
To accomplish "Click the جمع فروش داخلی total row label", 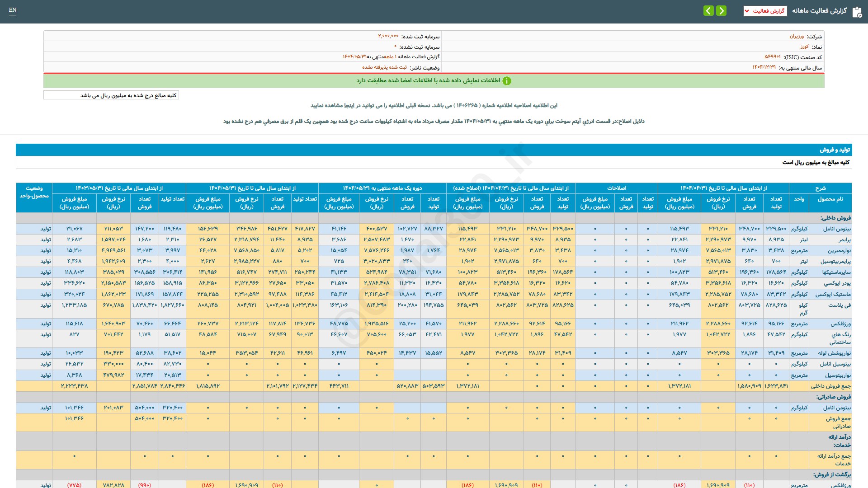I will 830,386.
